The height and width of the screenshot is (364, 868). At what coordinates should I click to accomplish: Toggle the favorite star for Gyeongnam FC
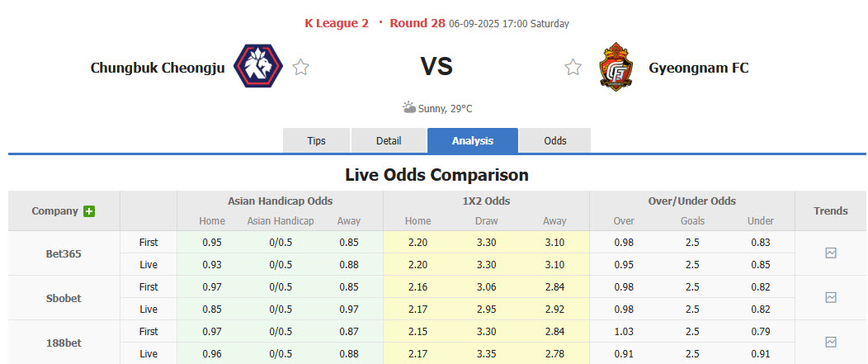(573, 68)
